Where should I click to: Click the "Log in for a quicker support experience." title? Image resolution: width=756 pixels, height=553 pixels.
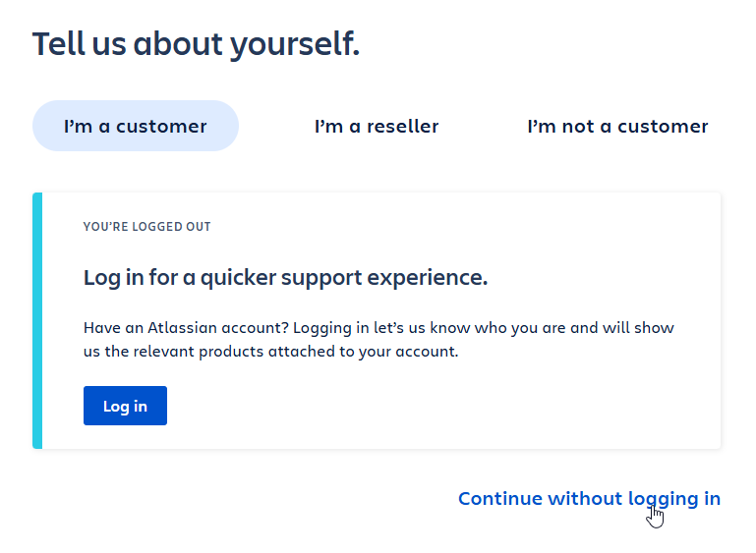(x=285, y=277)
